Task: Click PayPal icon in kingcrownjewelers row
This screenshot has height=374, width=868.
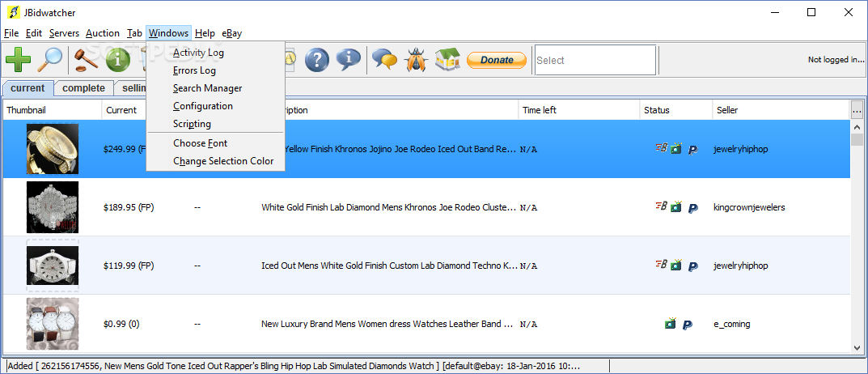Action: (692, 208)
